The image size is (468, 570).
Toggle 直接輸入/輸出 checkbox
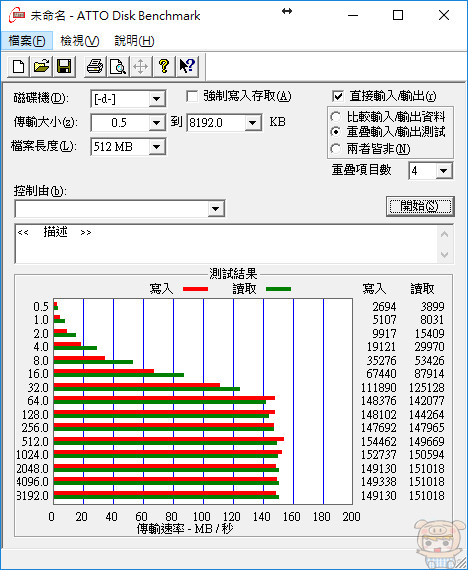pyautogui.click(x=338, y=96)
